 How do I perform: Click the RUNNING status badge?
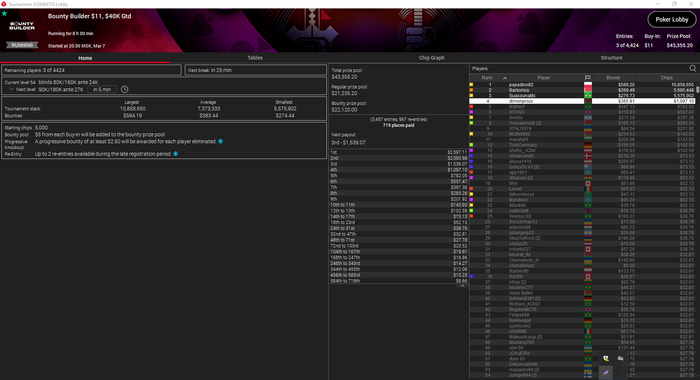click(x=22, y=45)
